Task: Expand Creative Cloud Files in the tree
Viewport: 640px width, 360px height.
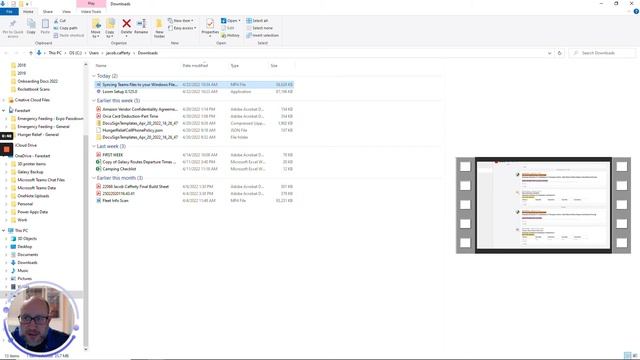Action: point(4,100)
